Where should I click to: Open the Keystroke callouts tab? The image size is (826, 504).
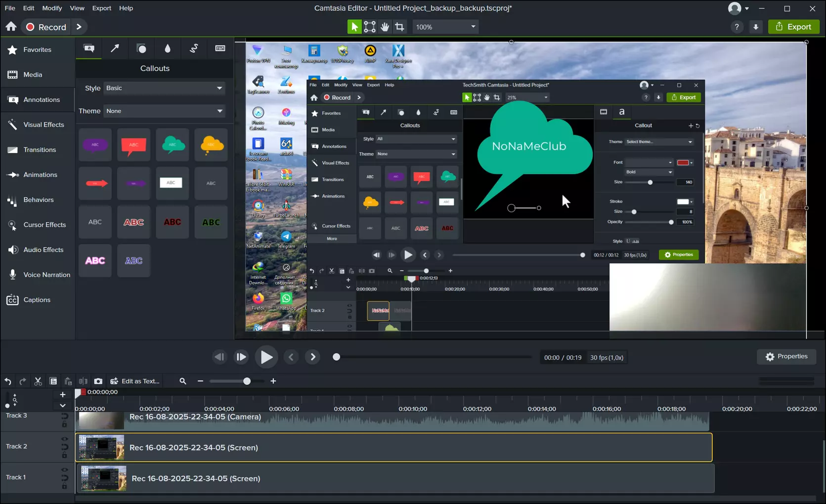tap(220, 48)
